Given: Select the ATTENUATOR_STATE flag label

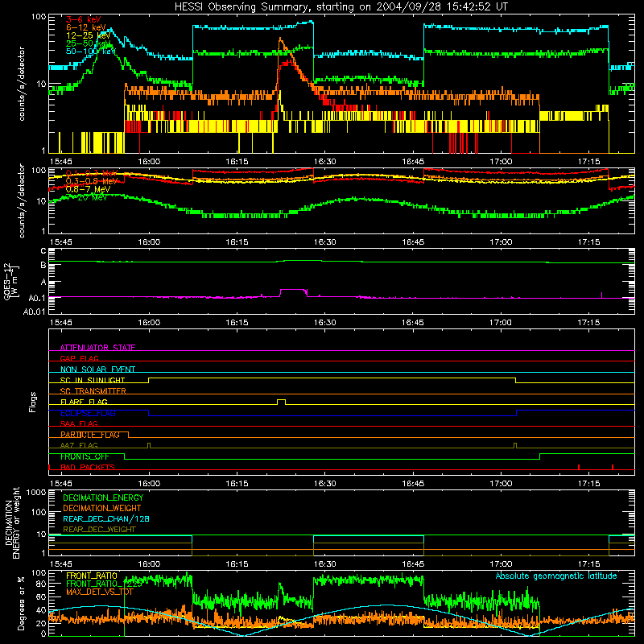Looking at the screenshot, I should [x=97, y=348].
